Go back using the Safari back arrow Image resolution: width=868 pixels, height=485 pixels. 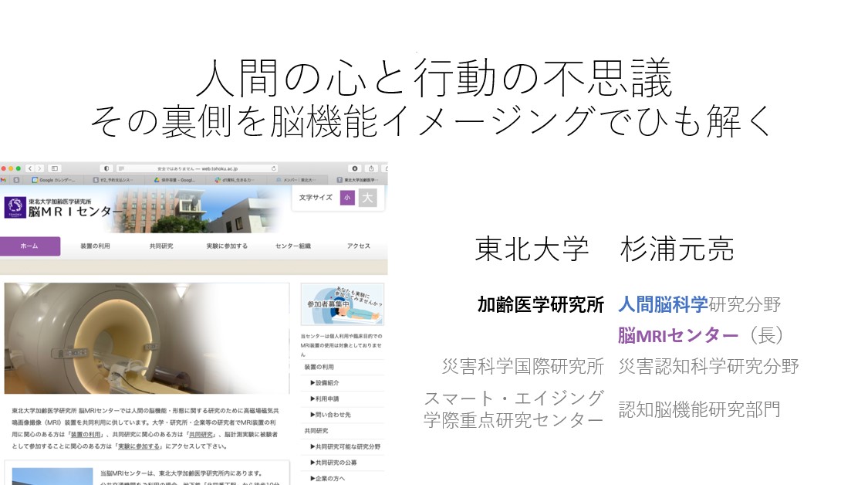pos(30,168)
